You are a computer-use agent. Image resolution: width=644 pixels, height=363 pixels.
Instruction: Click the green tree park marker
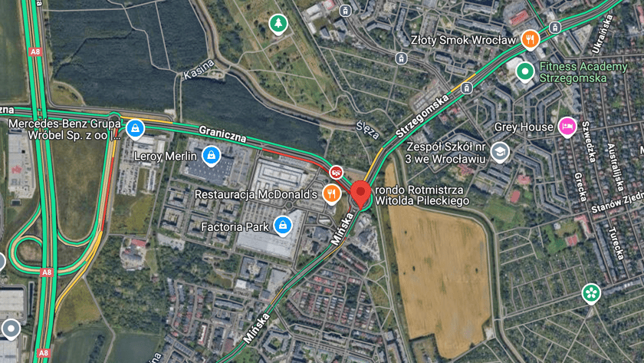(x=278, y=24)
